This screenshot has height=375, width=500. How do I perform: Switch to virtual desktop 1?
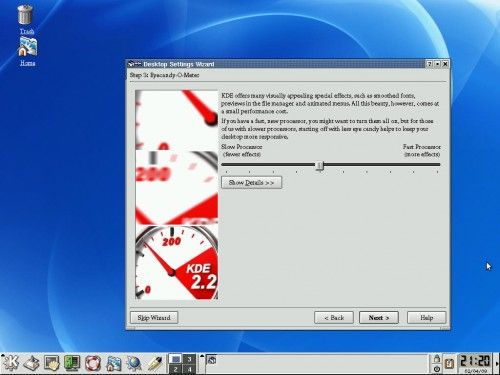tap(175, 359)
